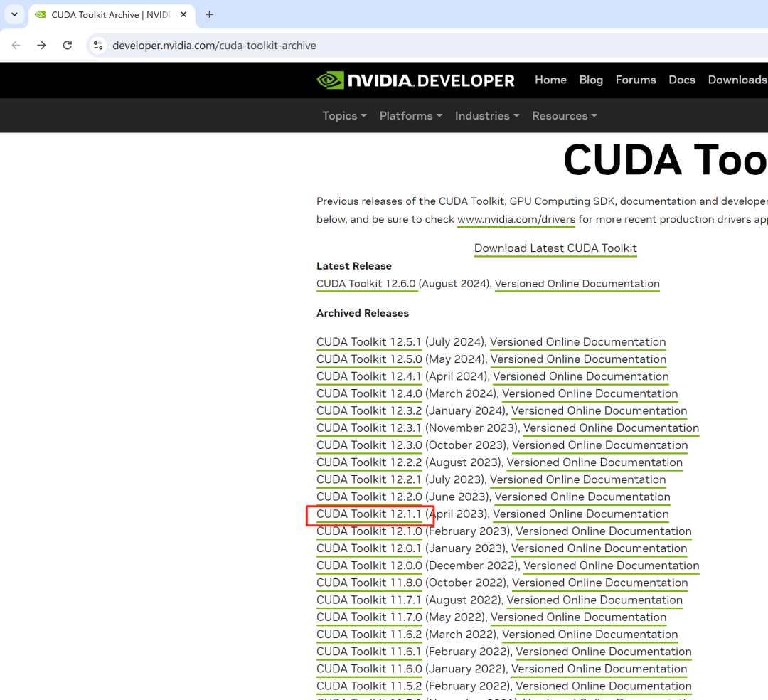Screen dimensions: 768x700
Task: Open CUDA Toolkit 12.5.0 link
Action: pos(369,359)
